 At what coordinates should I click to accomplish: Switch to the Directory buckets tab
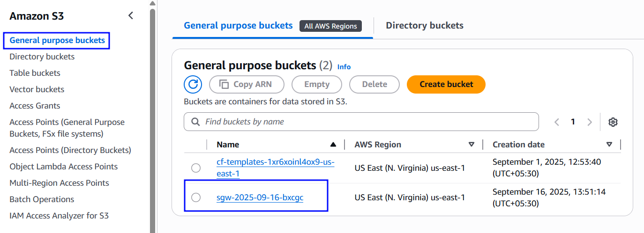pos(425,25)
